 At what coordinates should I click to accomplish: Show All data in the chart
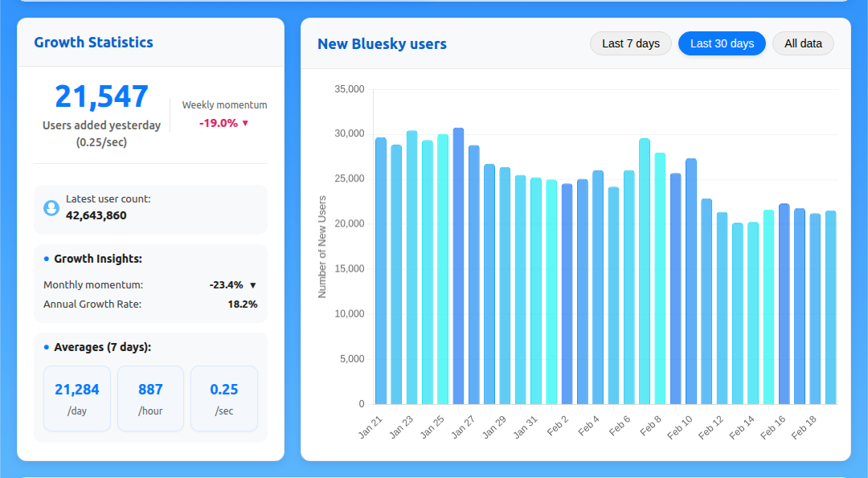tap(803, 43)
